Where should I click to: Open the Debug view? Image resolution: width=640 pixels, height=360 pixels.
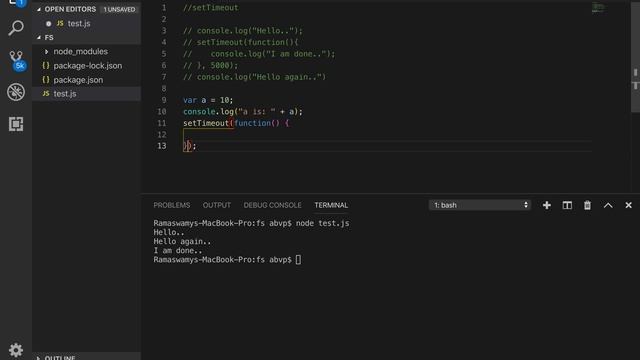point(16,92)
